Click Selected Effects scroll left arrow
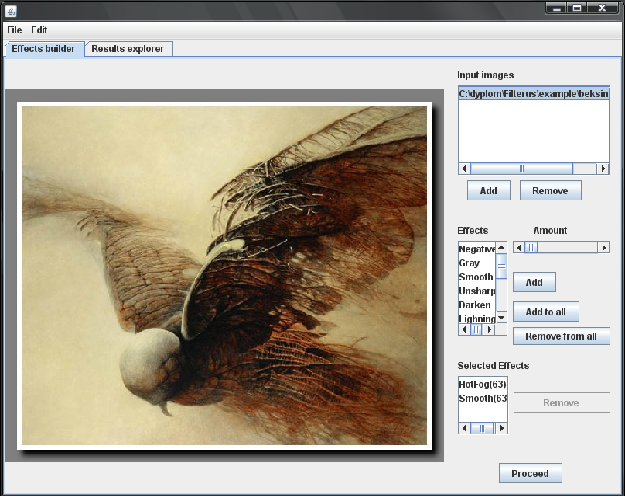The image size is (625, 496). click(x=464, y=428)
